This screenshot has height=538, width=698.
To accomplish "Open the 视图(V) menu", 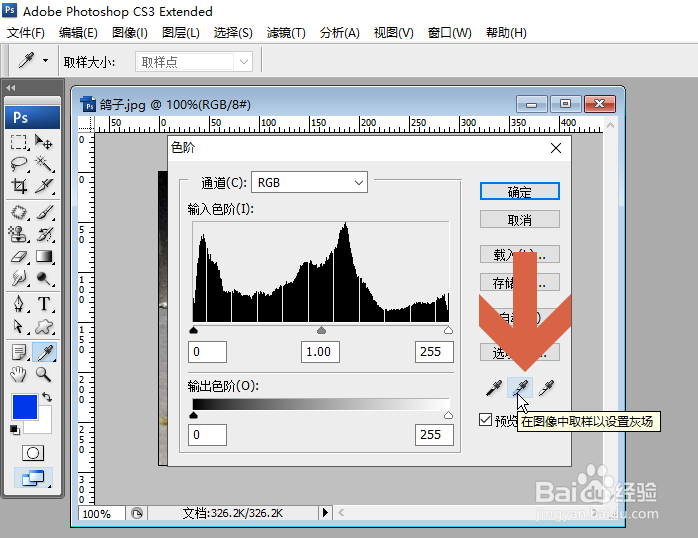I will (393, 33).
